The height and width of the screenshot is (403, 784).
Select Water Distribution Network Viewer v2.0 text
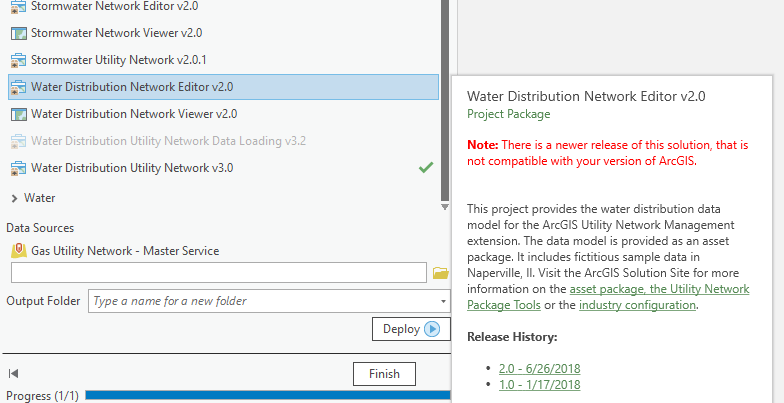click(134, 114)
